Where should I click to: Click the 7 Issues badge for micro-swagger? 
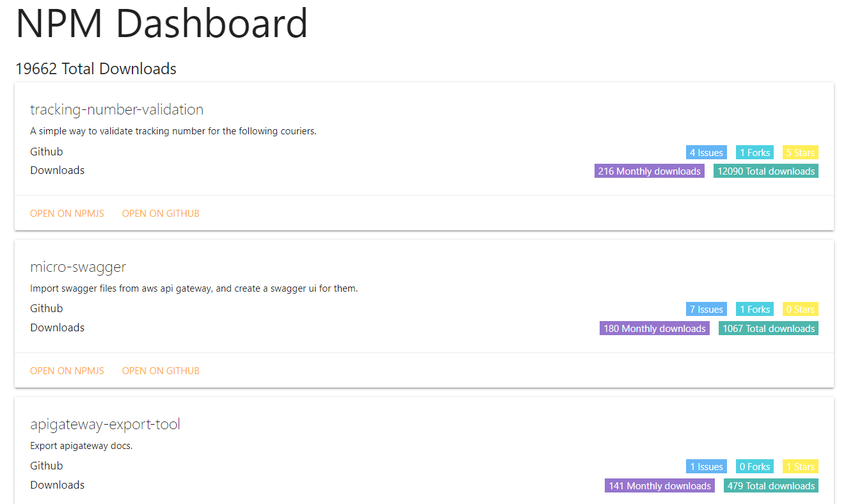point(706,309)
